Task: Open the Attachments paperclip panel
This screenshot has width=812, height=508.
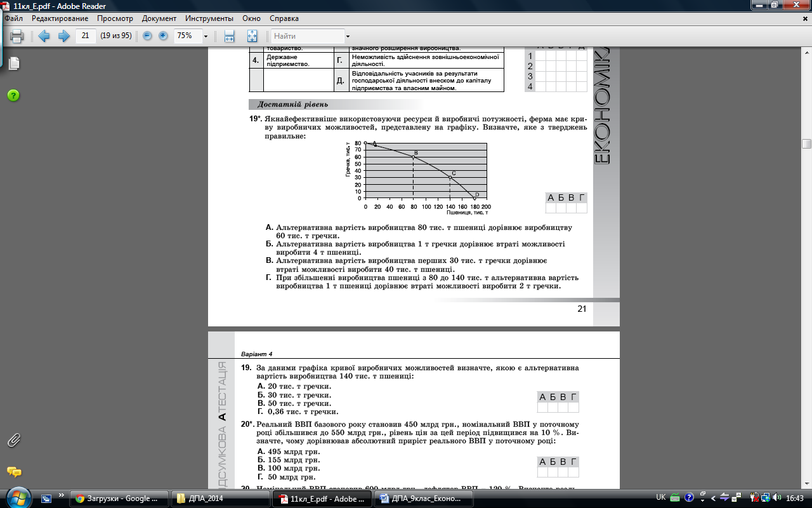Action: (14, 439)
